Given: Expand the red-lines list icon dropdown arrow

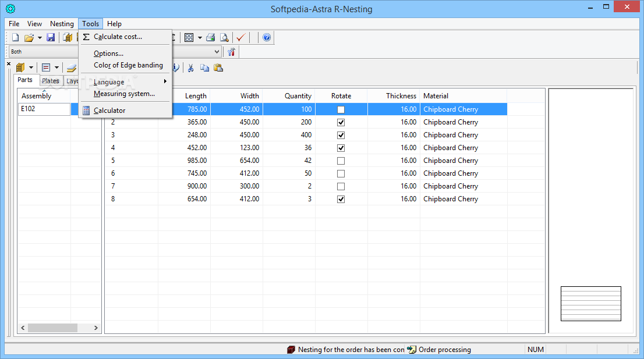Looking at the screenshot, I should pos(56,67).
